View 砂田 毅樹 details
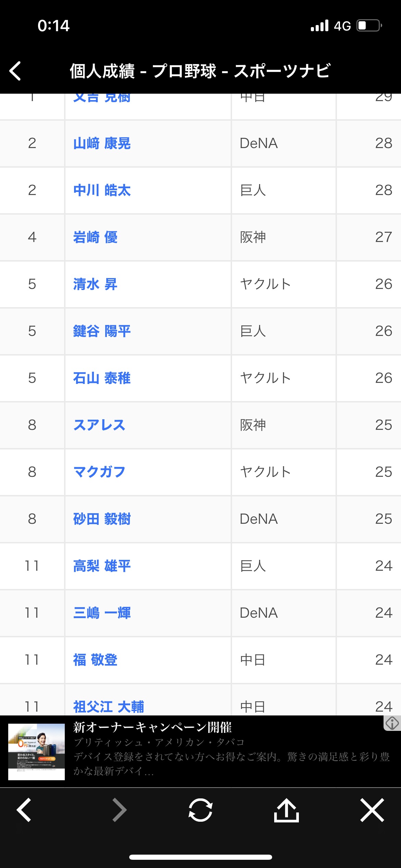 click(x=102, y=519)
